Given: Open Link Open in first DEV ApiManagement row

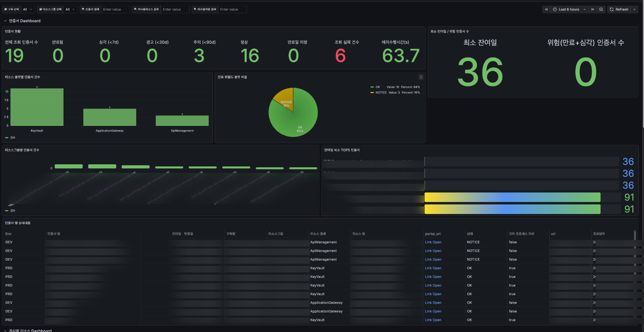Looking at the screenshot, I should pyautogui.click(x=433, y=242).
